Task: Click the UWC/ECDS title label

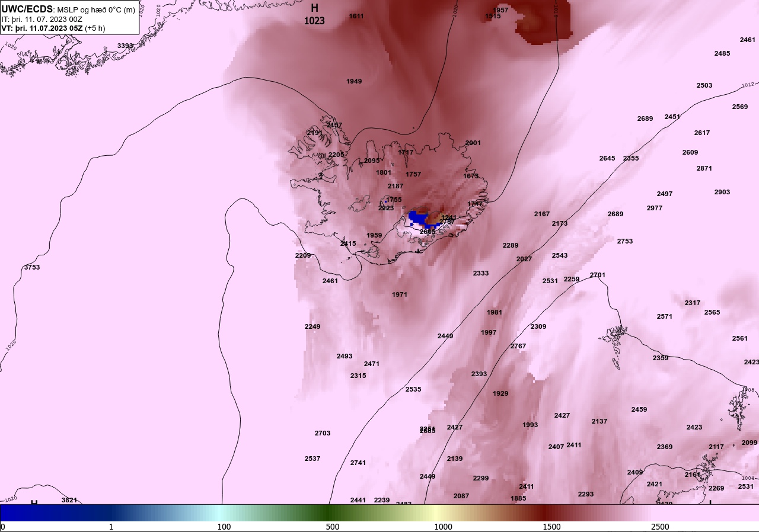Action: [x=27, y=9]
